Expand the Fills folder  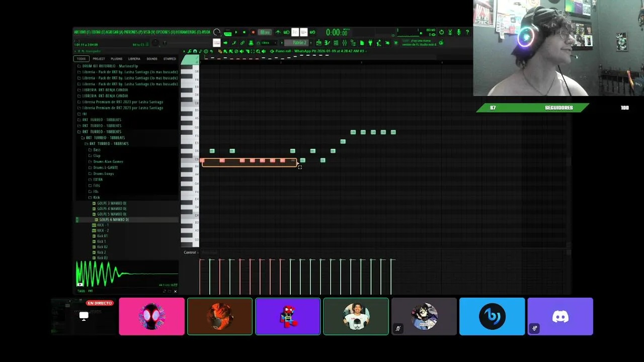tap(95, 186)
